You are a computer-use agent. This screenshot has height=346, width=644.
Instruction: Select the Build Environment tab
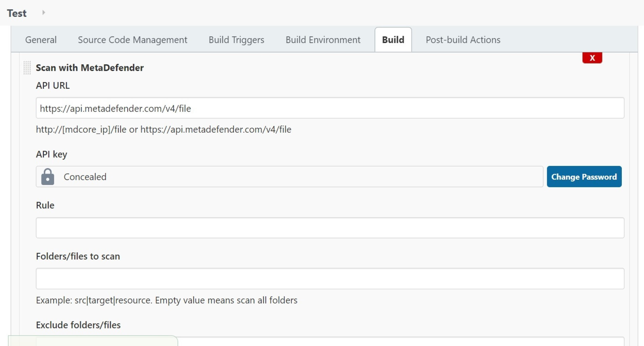pos(323,40)
